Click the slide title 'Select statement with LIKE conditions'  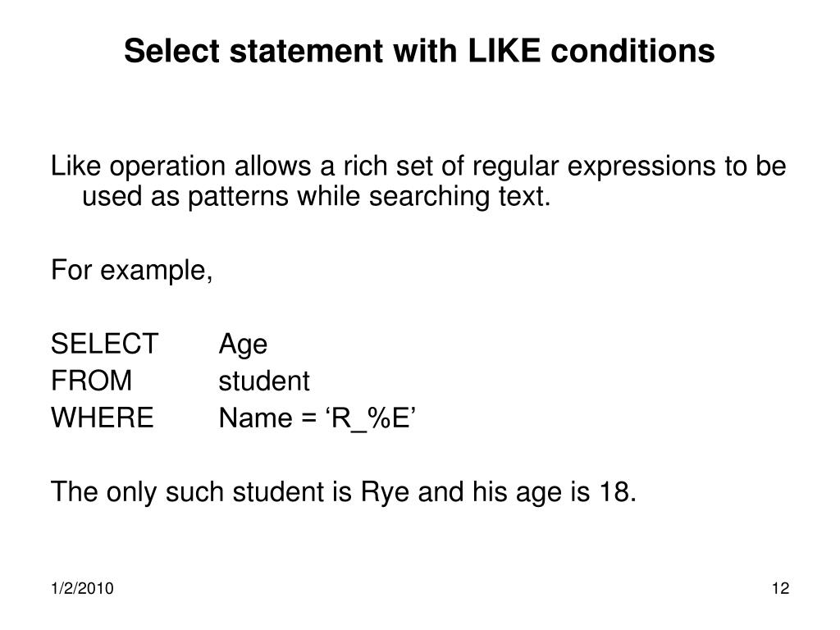419,52
